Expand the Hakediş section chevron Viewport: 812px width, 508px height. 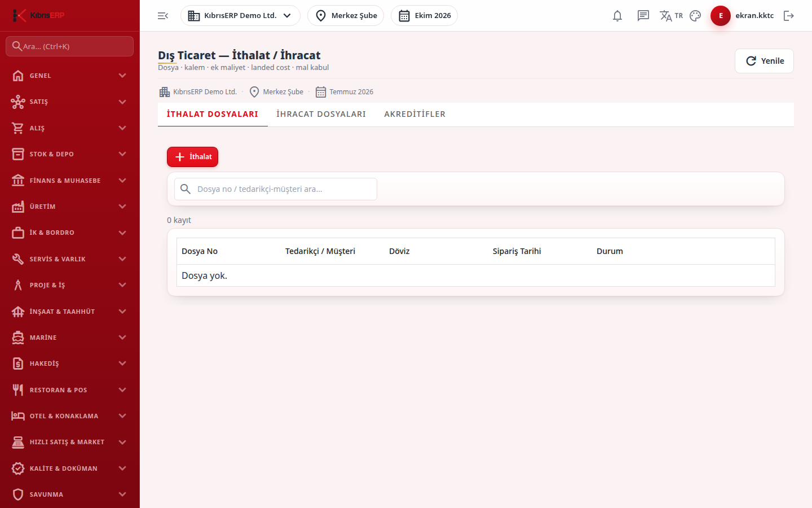click(122, 364)
